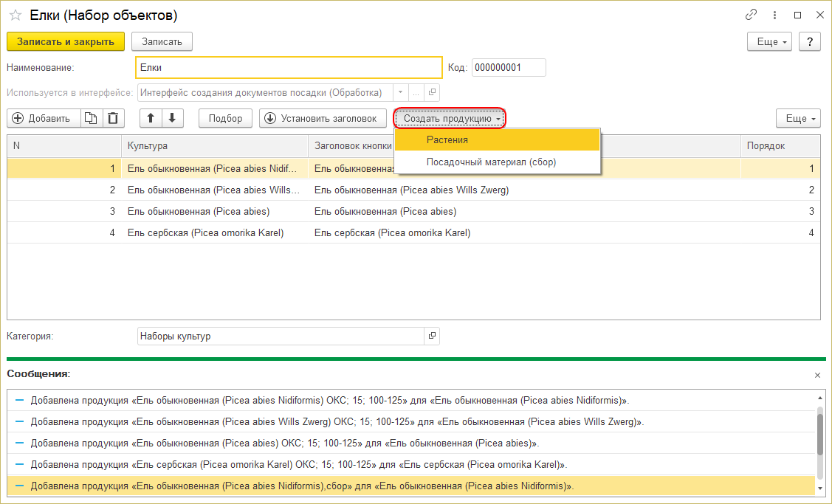Expand the table toolbar Еще dropdown
This screenshot has height=504, width=832.
797,118
